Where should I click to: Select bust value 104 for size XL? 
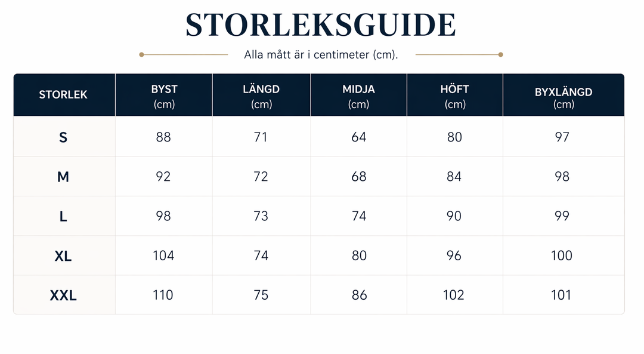tap(163, 256)
